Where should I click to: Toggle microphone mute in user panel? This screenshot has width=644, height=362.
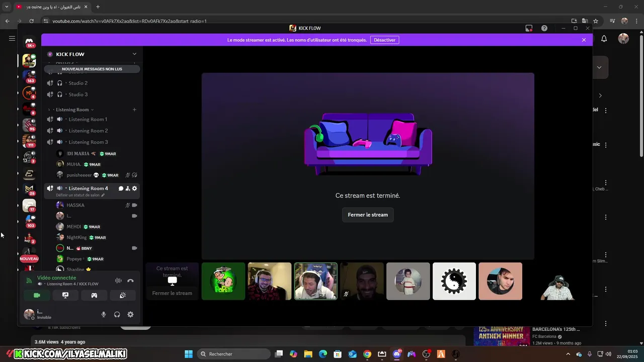click(x=104, y=314)
